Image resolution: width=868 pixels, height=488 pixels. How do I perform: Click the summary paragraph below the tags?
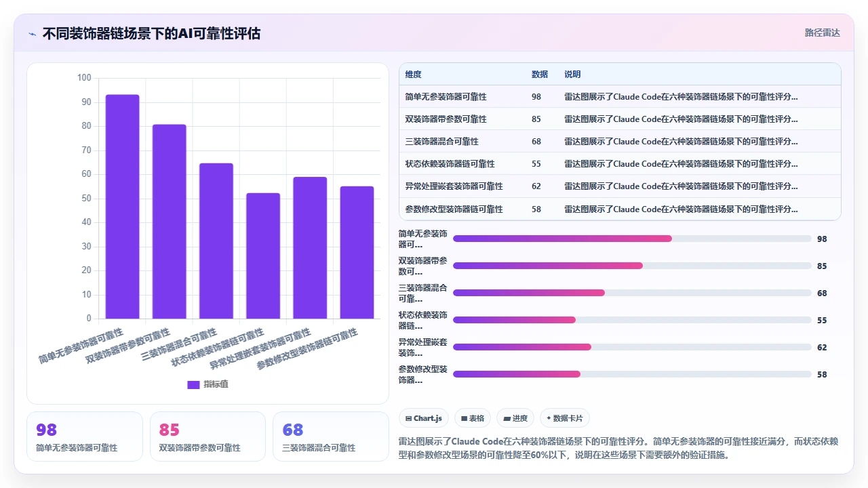[618, 448]
